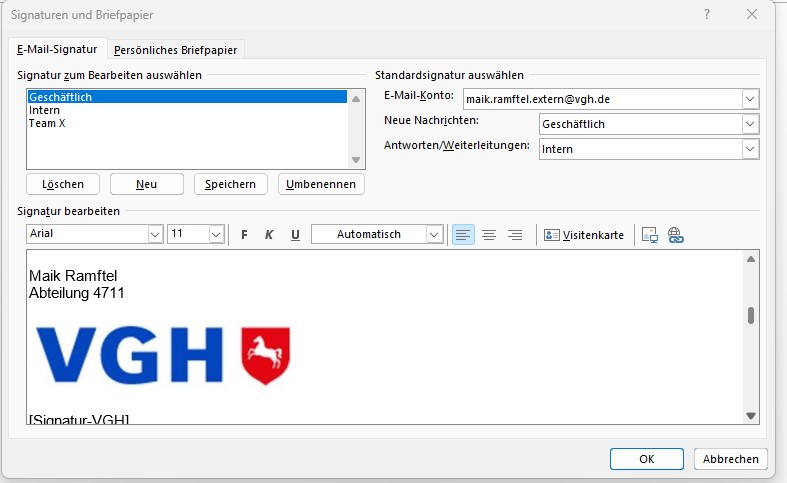Center the signature text
The height and width of the screenshot is (483, 787).
(489, 234)
